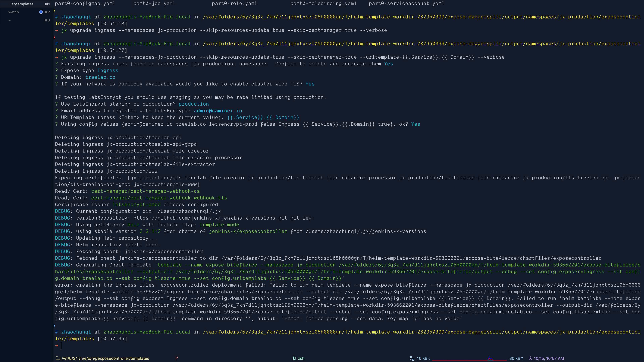Screen dimensions: 644x362
Task: Click the git branch icon in status bar
Action: coord(176,358)
